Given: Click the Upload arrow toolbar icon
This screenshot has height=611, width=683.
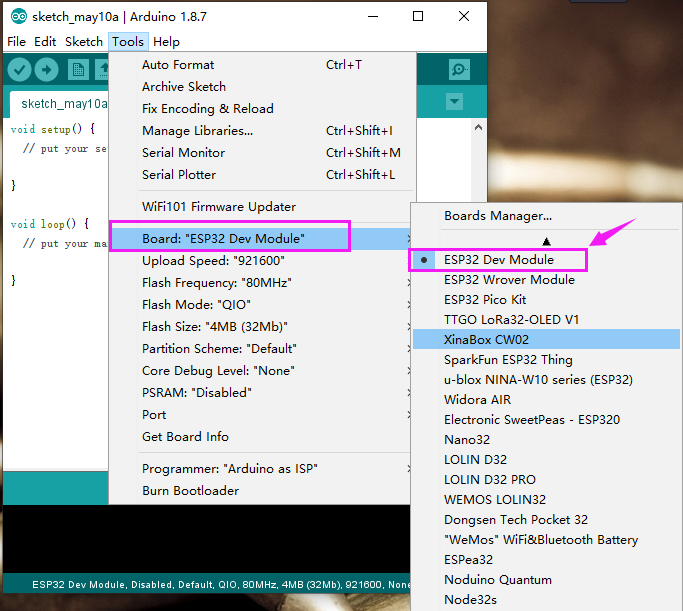Looking at the screenshot, I should [x=47, y=70].
